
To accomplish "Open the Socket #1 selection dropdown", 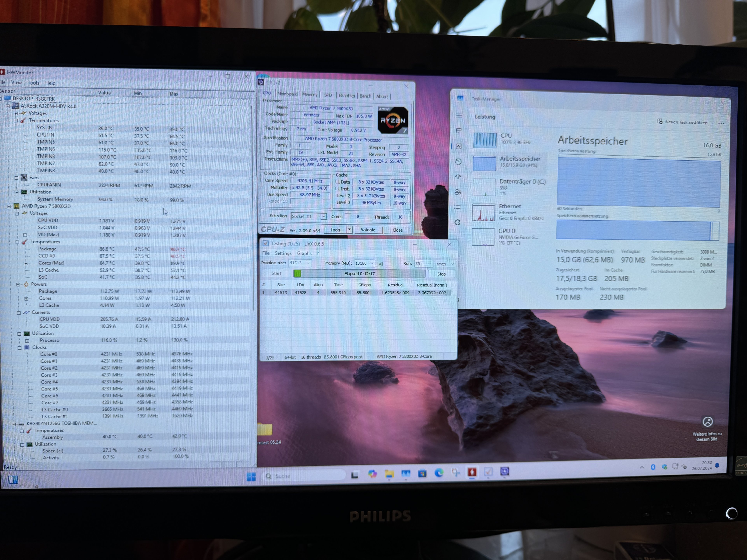I will [x=323, y=216].
